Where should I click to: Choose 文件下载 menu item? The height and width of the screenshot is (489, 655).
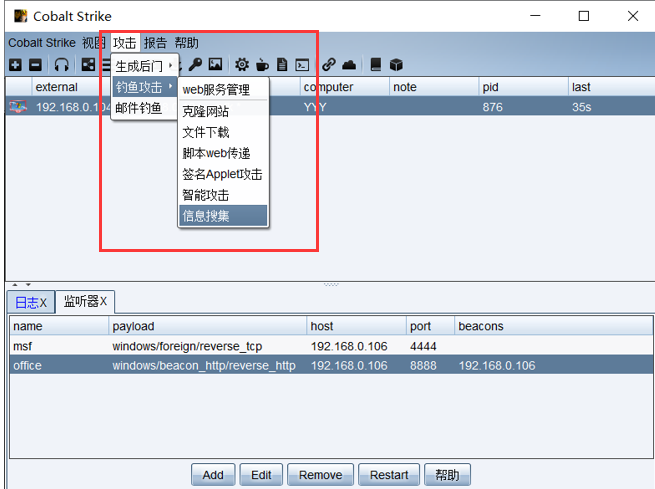click(223, 132)
